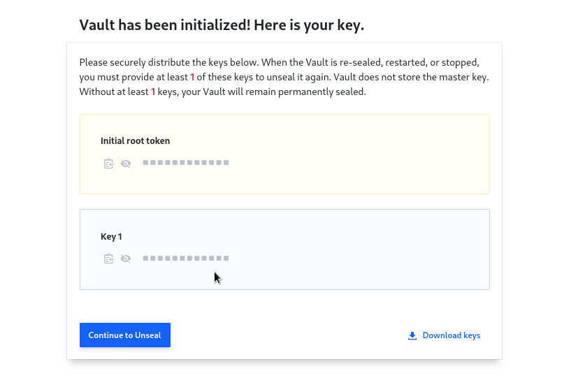The image size is (571, 392).
Task: Click red 1 after "provide at least"
Action: [x=192, y=77]
